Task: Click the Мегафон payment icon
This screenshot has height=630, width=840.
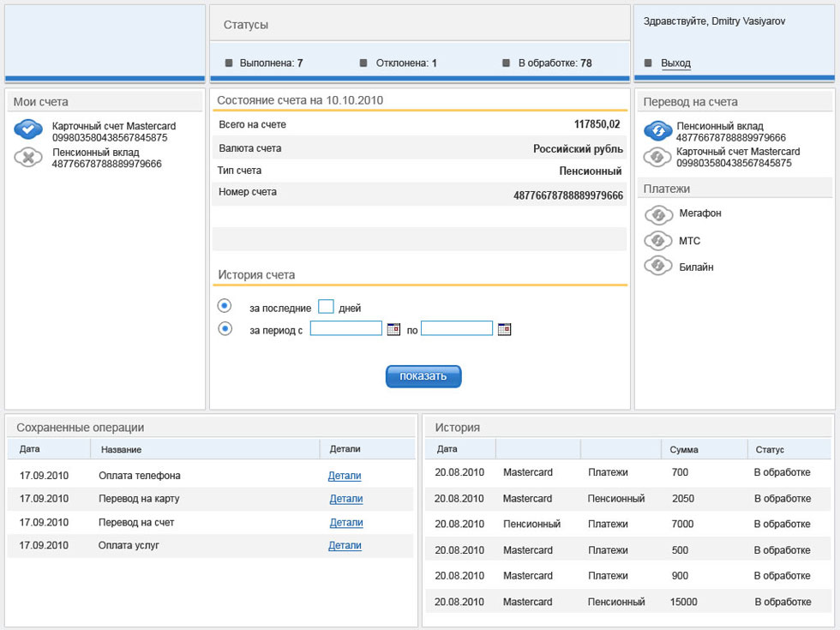Action: click(658, 215)
